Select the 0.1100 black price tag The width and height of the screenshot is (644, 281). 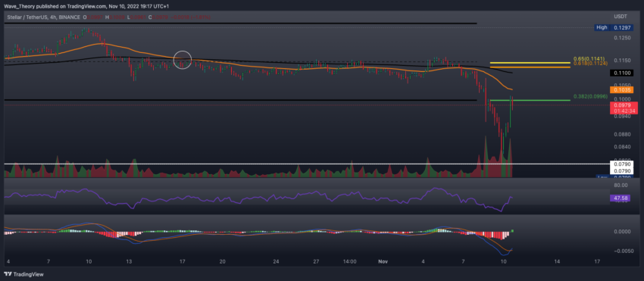tap(621, 73)
